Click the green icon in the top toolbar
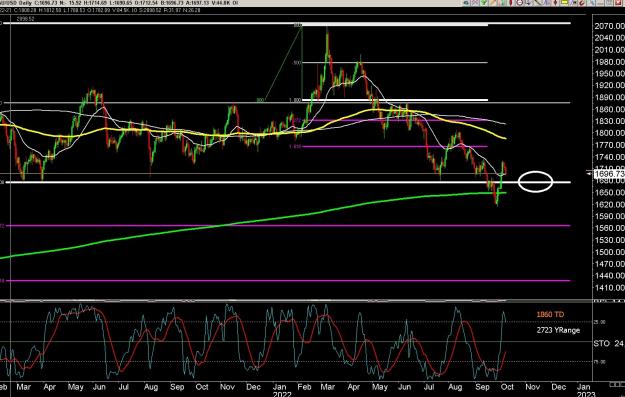This screenshot has height=397, width=625. pos(483,2)
